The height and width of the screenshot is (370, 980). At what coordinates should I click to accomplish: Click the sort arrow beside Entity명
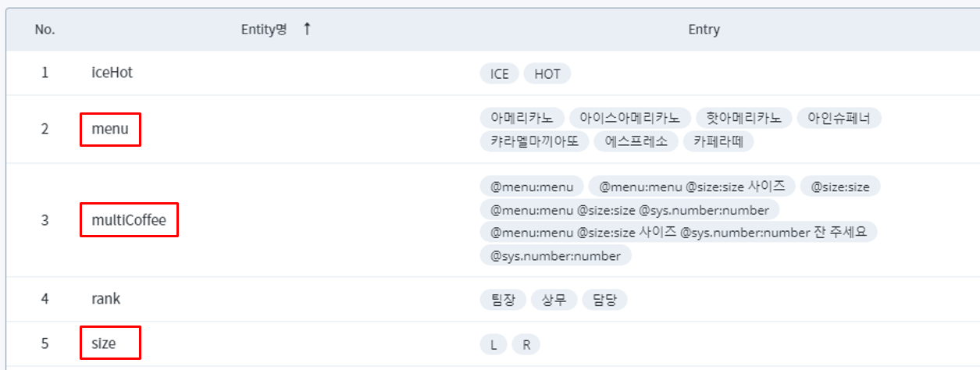coord(307,29)
